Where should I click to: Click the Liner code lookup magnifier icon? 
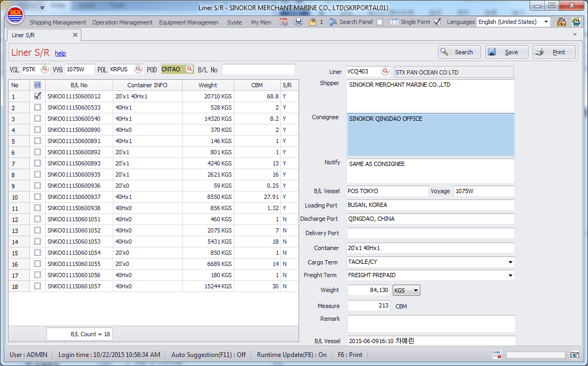pos(385,71)
